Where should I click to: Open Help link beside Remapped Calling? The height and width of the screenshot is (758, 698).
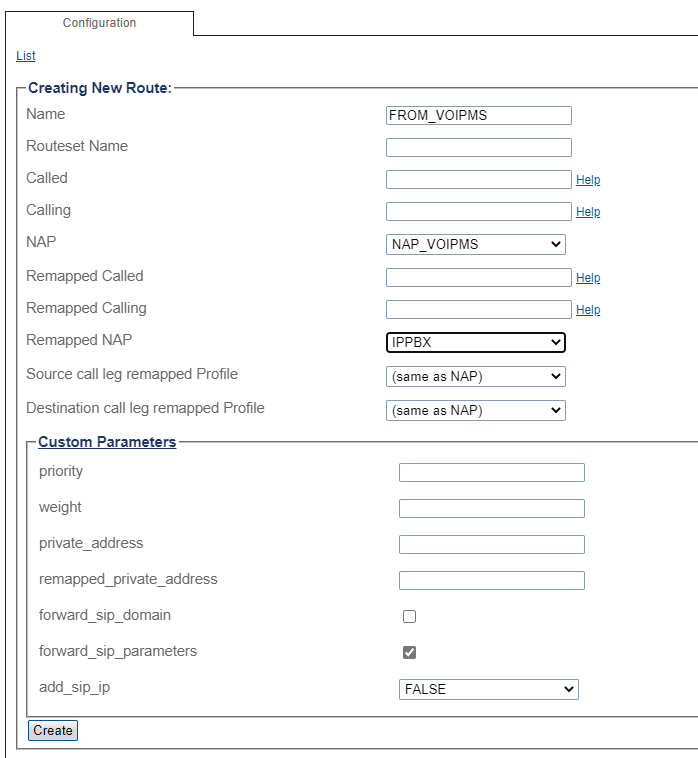(588, 310)
